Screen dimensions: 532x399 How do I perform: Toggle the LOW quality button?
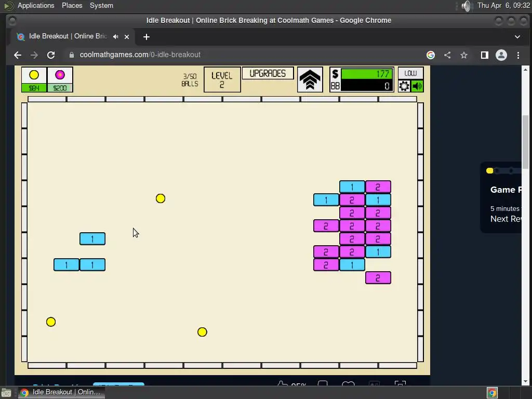point(410,73)
